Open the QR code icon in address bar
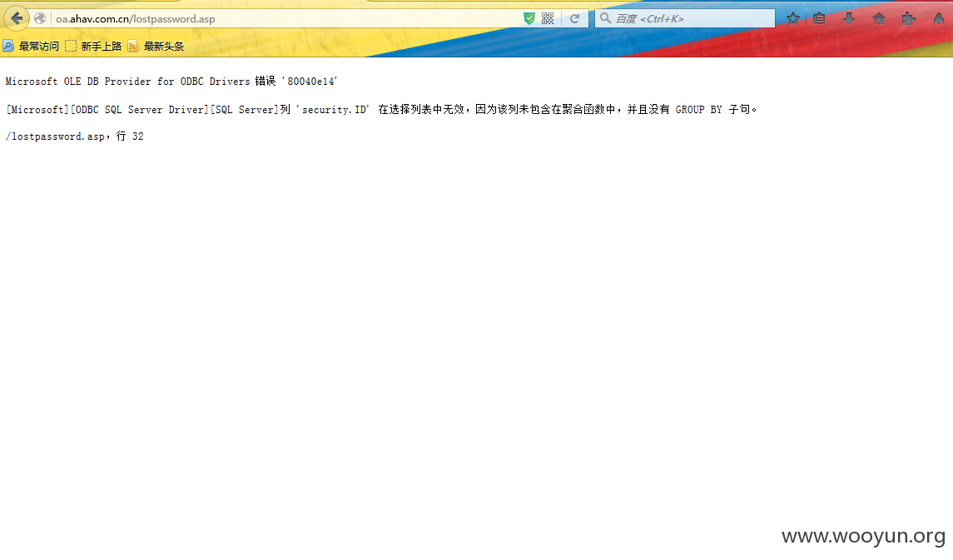 (548, 19)
